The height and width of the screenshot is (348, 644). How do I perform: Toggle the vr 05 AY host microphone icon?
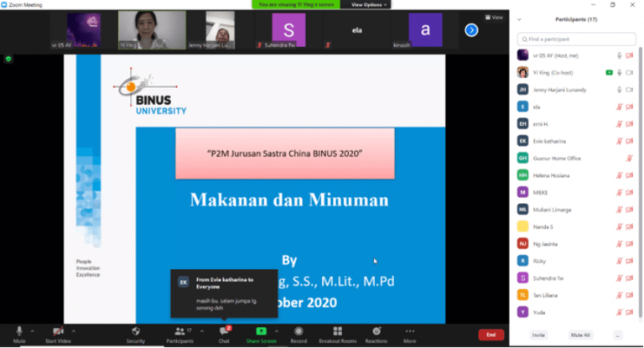[620, 55]
